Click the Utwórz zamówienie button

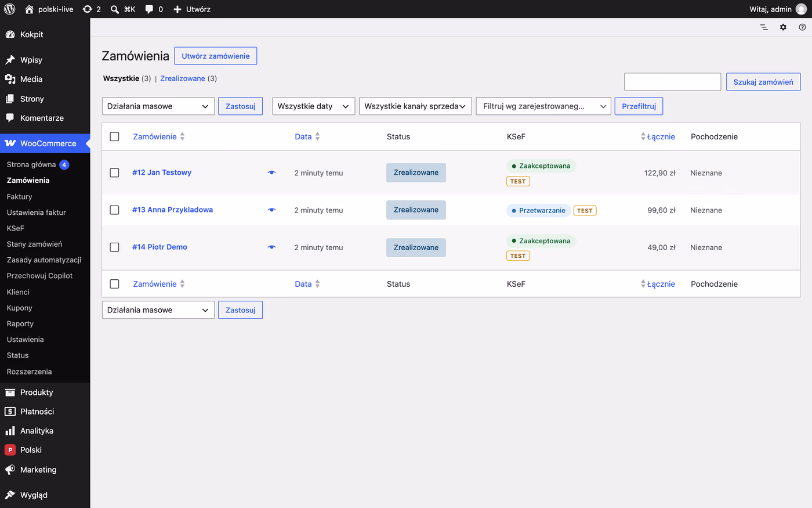point(216,56)
